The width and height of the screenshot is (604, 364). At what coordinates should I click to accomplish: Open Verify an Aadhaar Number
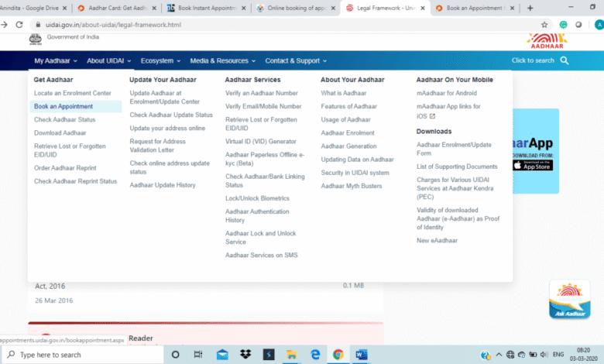[x=262, y=93]
